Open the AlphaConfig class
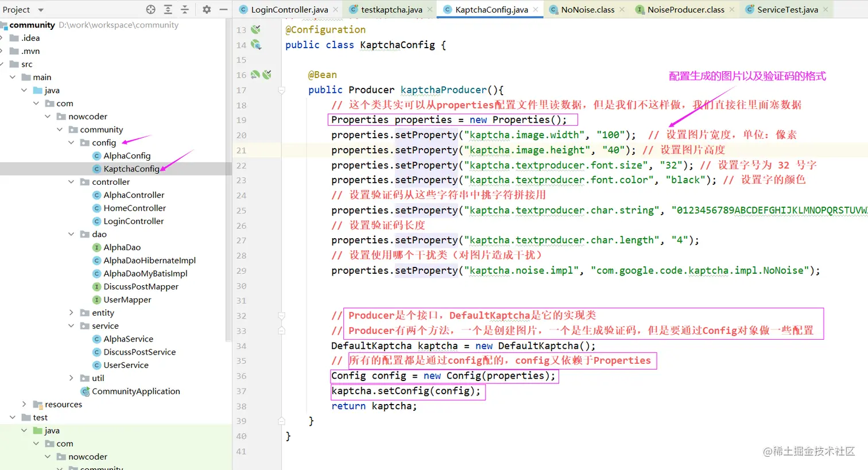The width and height of the screenshot is (868, 470). 127,156
